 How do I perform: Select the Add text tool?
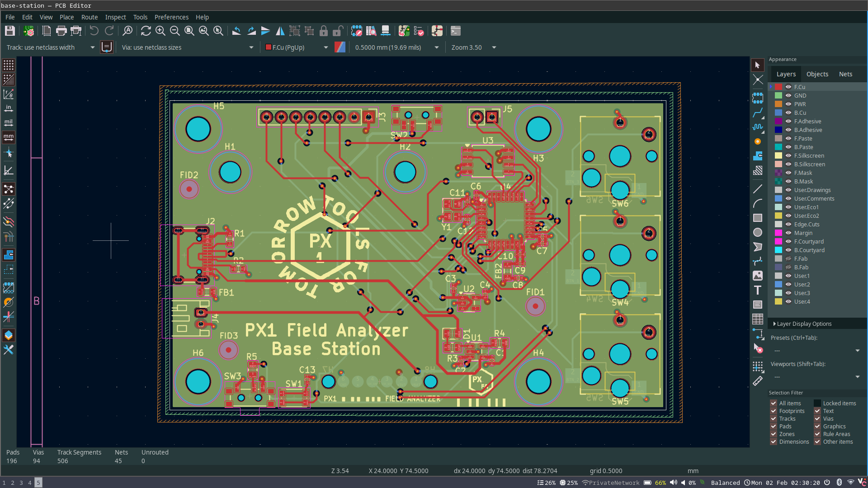pyautogui.click(x=758, y=290)
